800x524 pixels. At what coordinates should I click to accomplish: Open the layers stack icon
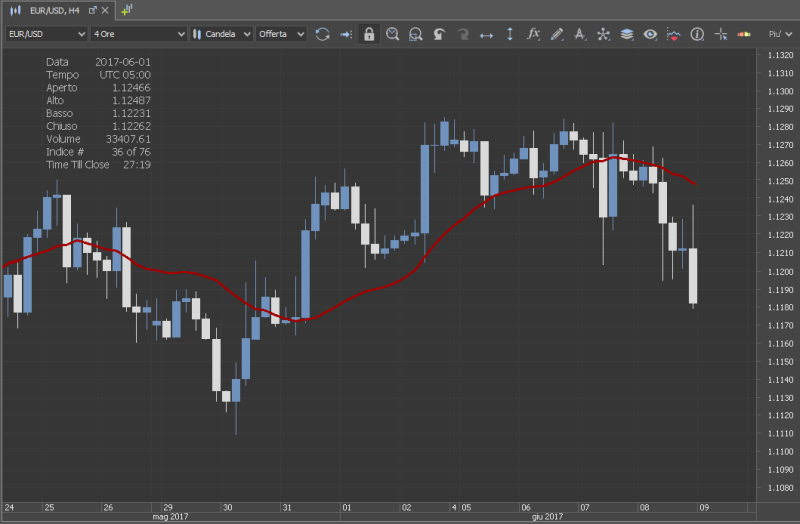pyautogui.click(x=627, y=34)
